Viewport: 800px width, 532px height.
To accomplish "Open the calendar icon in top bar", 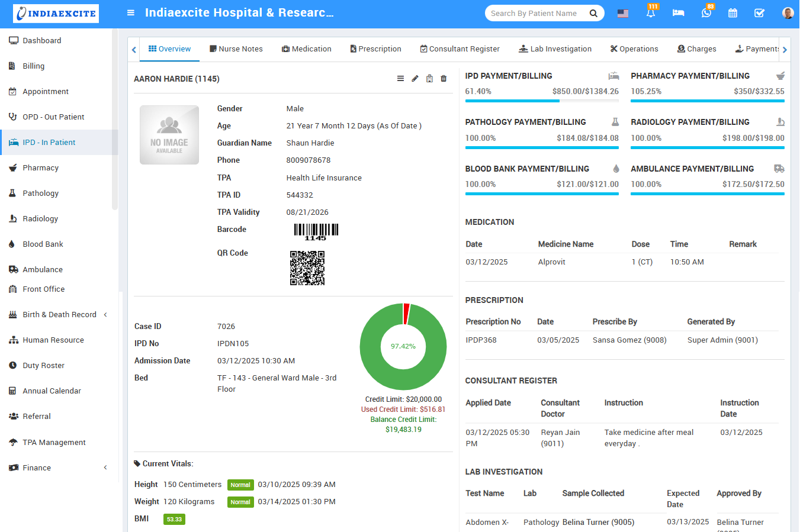I will pos(732,13).
